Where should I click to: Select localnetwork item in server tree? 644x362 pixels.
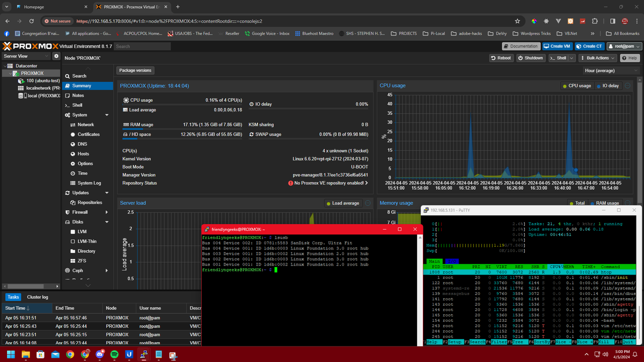[39, 88]
